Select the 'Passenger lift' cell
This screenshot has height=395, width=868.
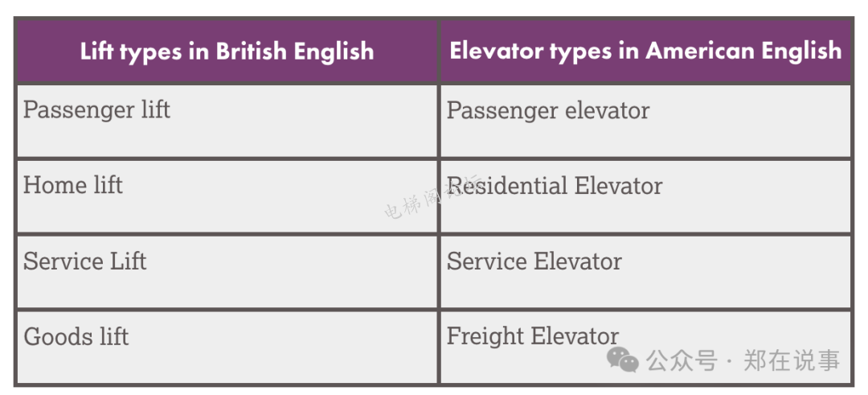[96, 109]
